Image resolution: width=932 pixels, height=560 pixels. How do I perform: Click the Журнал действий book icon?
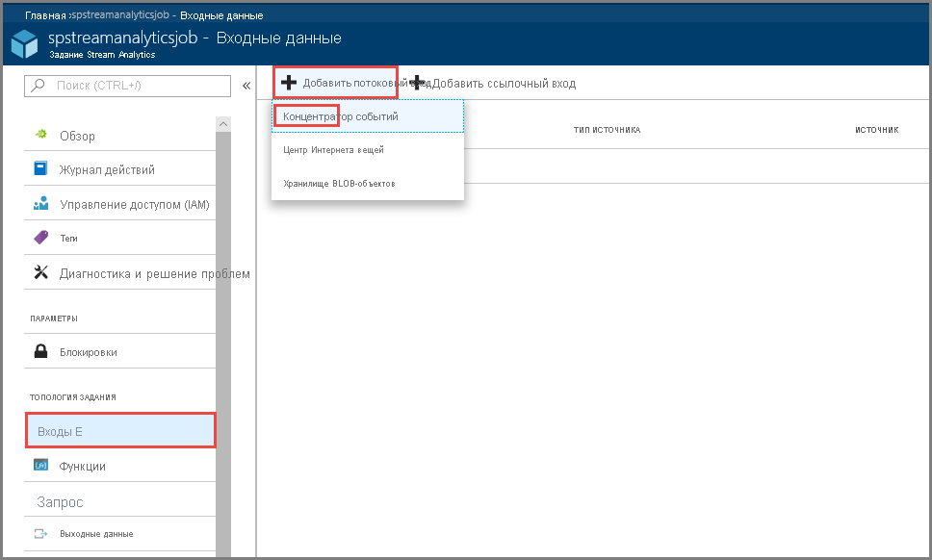coord(40,168)
